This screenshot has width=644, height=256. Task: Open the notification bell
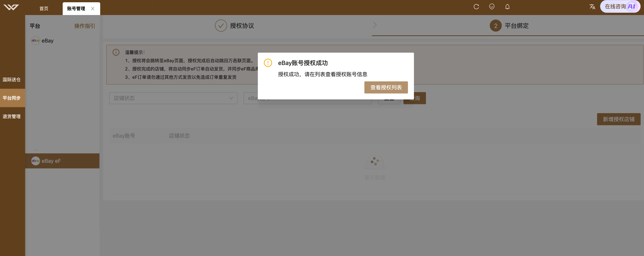[507, 7]
